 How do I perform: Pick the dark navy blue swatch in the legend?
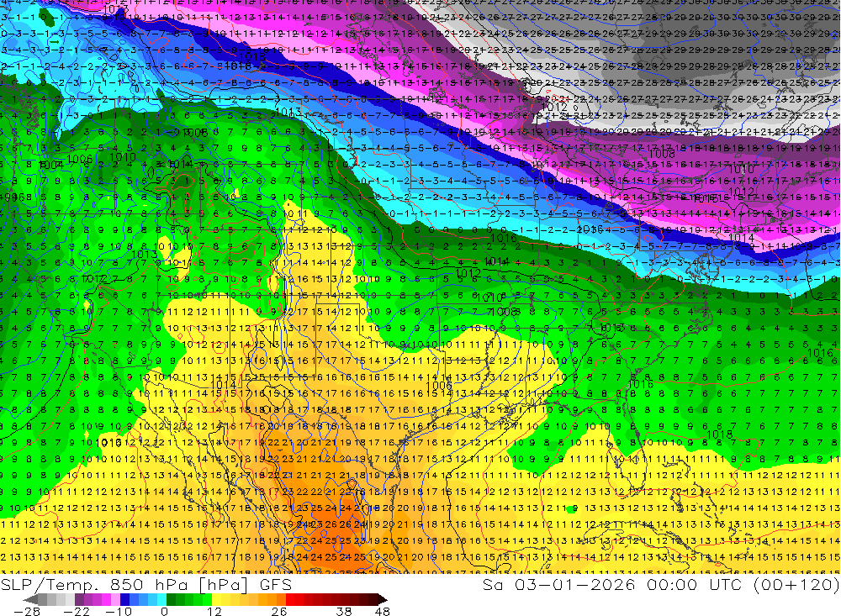pyautogui.click(x=124, y=599)
